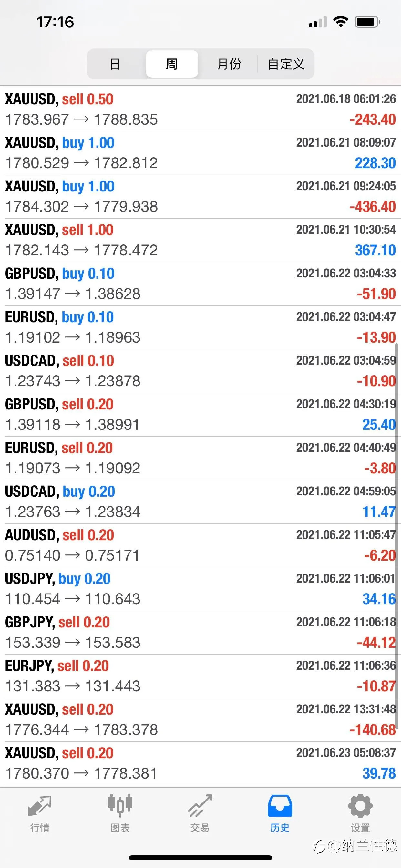Tap the battery status icon
Viewport: 401px width, 868px height.
(x=368, y=22)
